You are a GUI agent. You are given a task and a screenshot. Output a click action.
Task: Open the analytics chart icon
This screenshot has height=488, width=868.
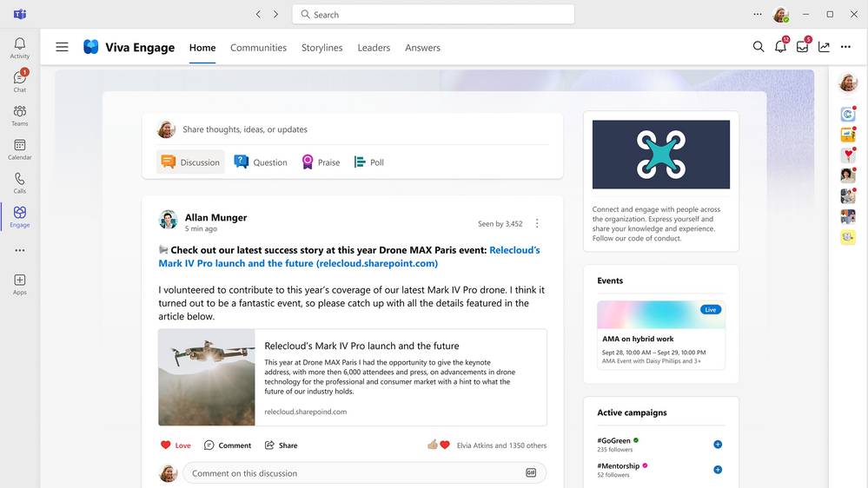824,47
